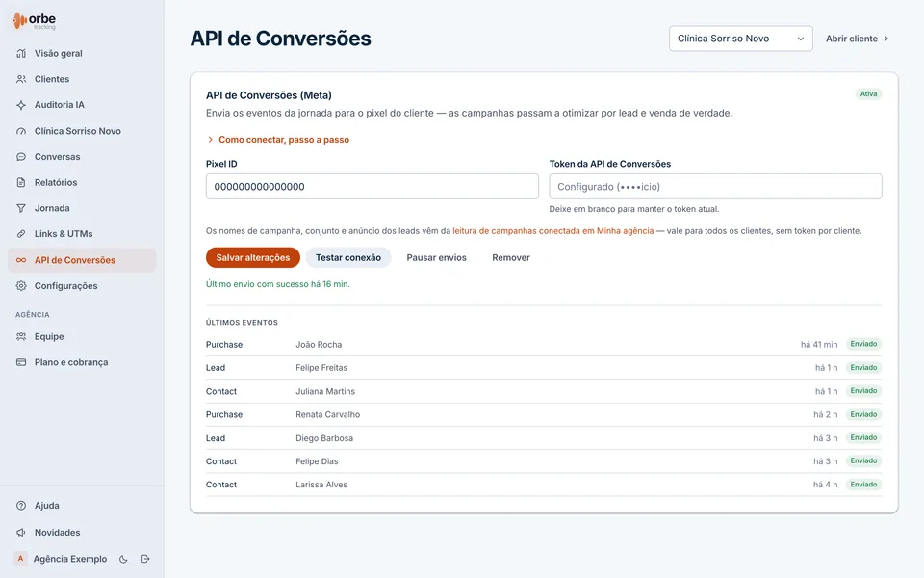The image size is (924, 578).
Task: Click the Plano e cobrança card icon
Action: click(21, 362)
